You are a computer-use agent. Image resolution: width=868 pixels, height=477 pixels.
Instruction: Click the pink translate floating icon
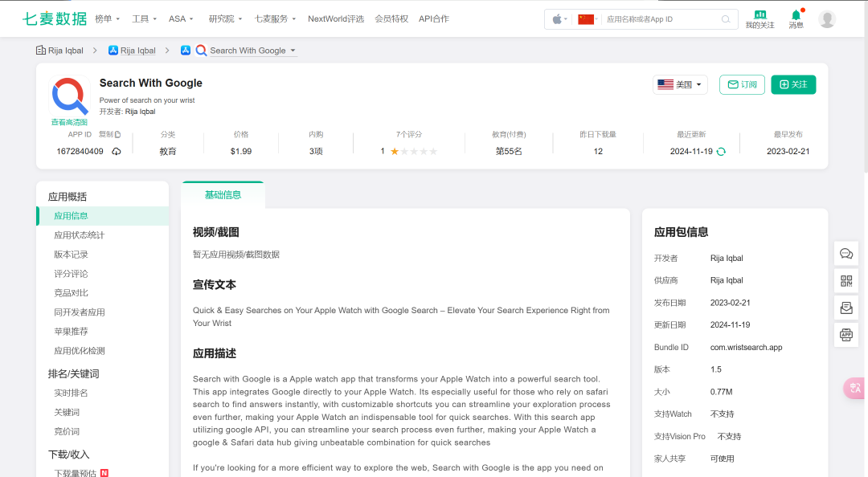click(x=854, y=388)
